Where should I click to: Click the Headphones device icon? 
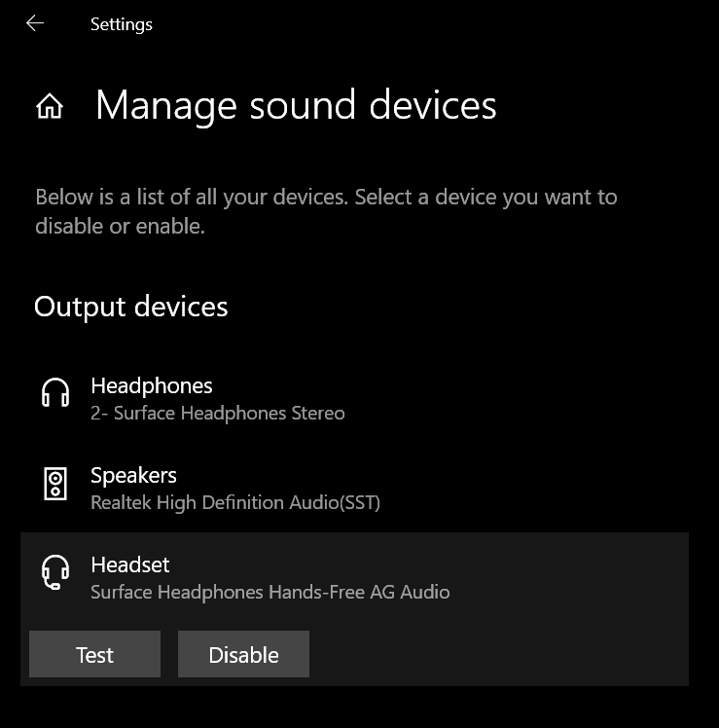(55, 392)
